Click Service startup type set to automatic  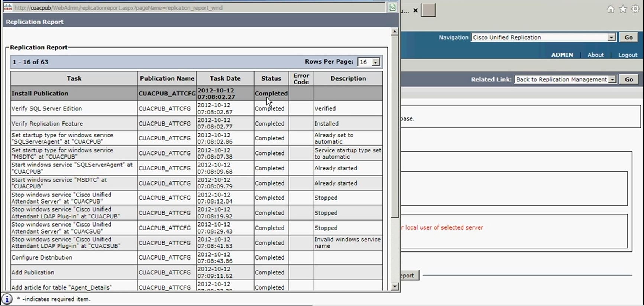coord(348,153)
